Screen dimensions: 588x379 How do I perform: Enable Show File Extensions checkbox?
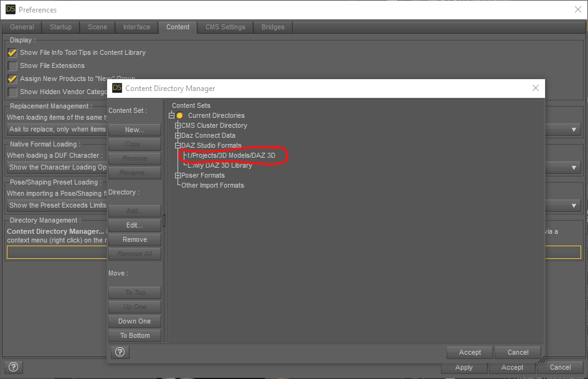coord(12,66)
